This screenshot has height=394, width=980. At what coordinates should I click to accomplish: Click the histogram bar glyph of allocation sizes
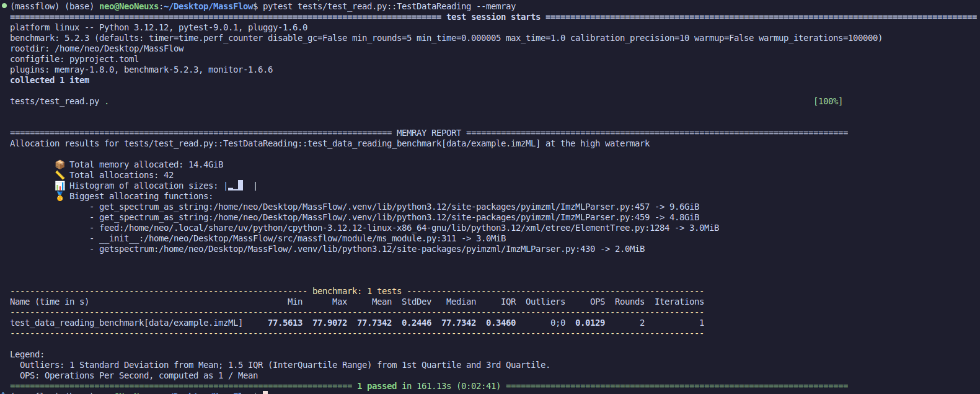tap(236, 186)
